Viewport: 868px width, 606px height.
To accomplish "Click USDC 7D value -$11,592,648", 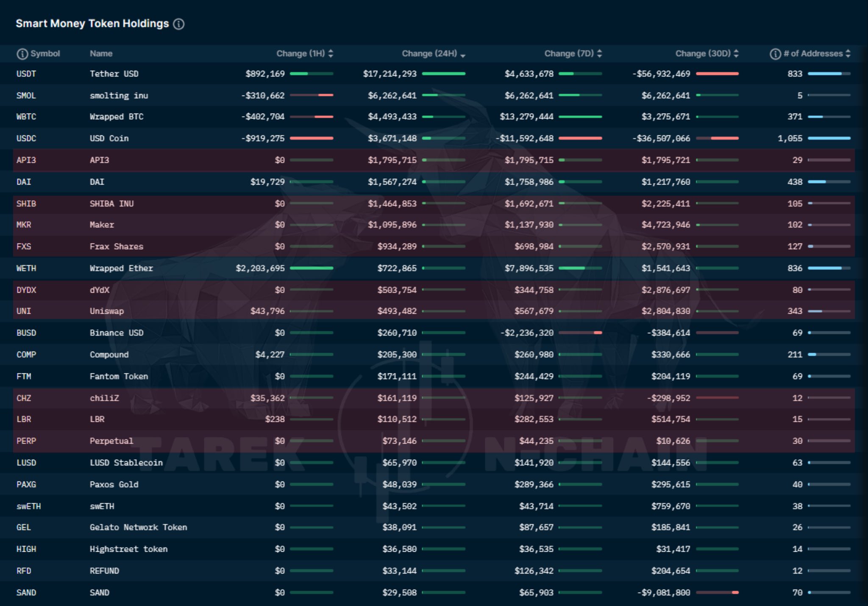I will 525,138.
